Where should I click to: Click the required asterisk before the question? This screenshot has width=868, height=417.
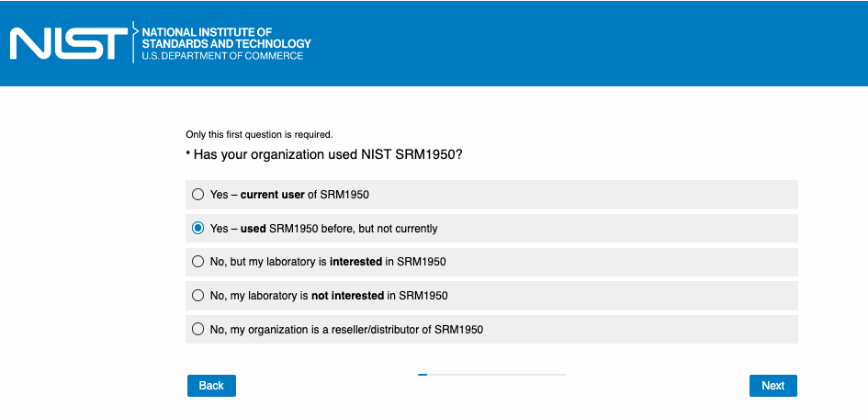tap(188, 154)
